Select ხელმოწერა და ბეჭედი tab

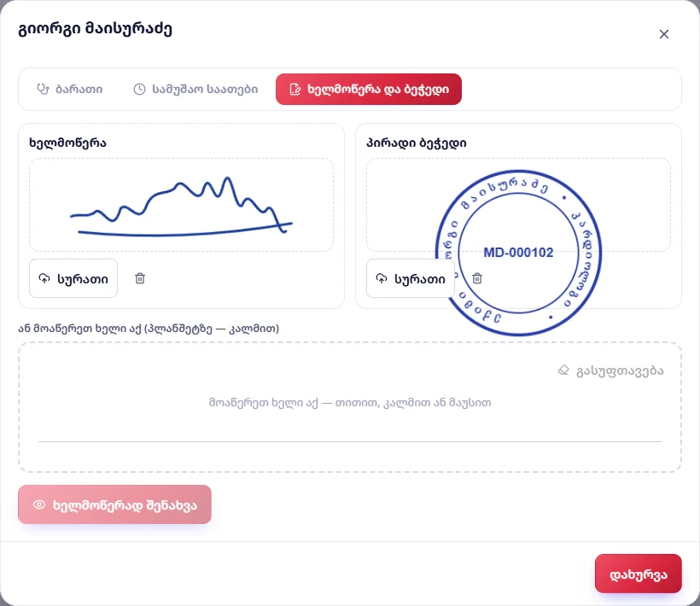pos(369,90)
